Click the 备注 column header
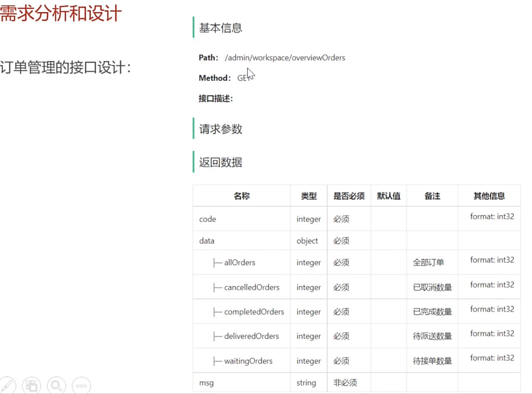 [432, 196]
